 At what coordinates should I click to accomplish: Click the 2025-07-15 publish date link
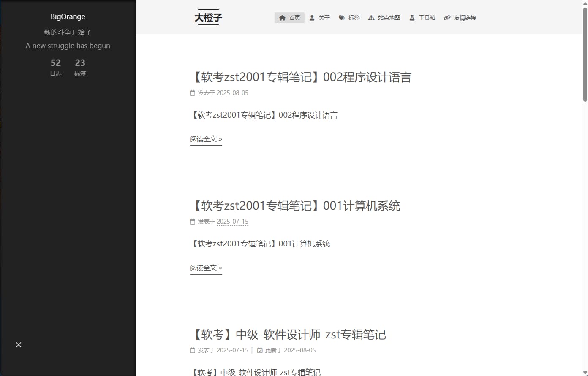(x=233, y=222)
